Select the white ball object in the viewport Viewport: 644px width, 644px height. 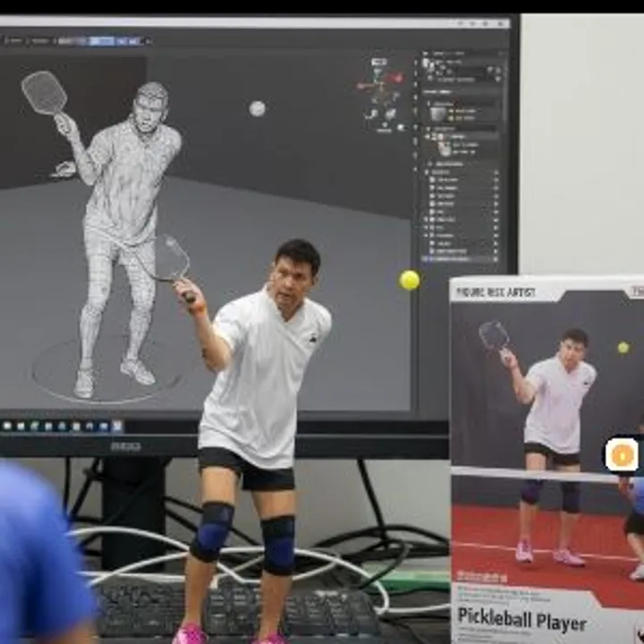(x=258, y=108)
